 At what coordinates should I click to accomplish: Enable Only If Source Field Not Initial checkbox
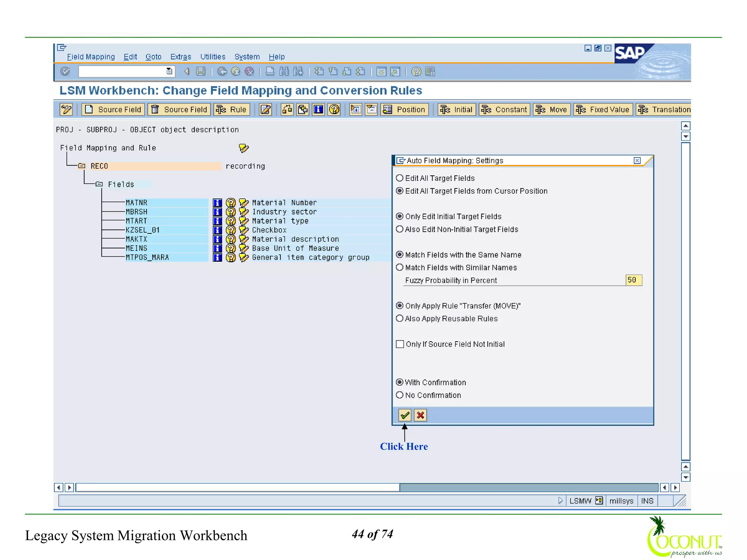point(400,344)
